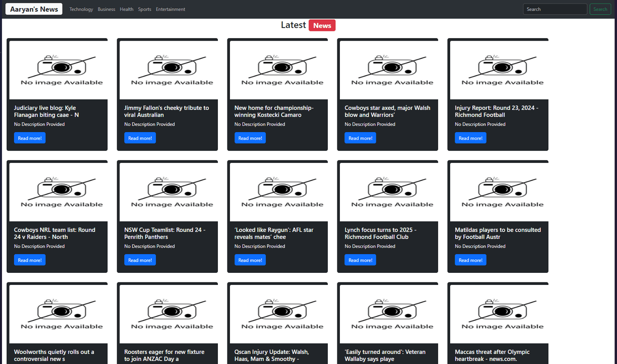This screenshot has width=617, height=364.
Task: Focus the Search input field
Action: click(554, 9)
